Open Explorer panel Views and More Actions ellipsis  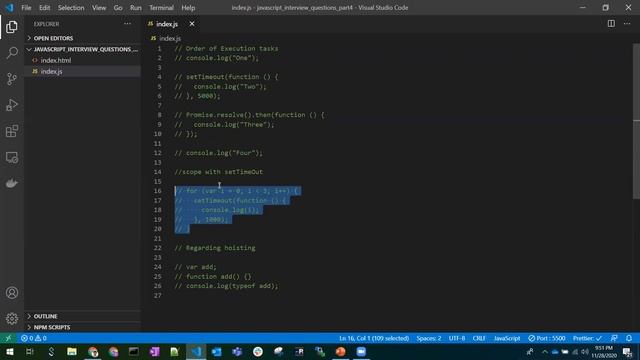pyautogui.click(x=127, y=24)
